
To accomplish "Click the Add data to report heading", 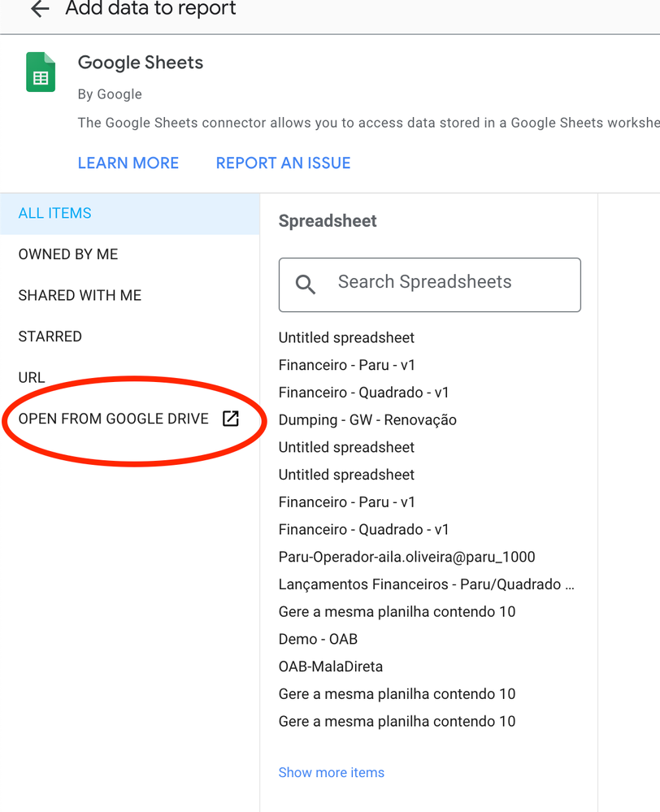I will pyautogui.click(x=150, y=8).
